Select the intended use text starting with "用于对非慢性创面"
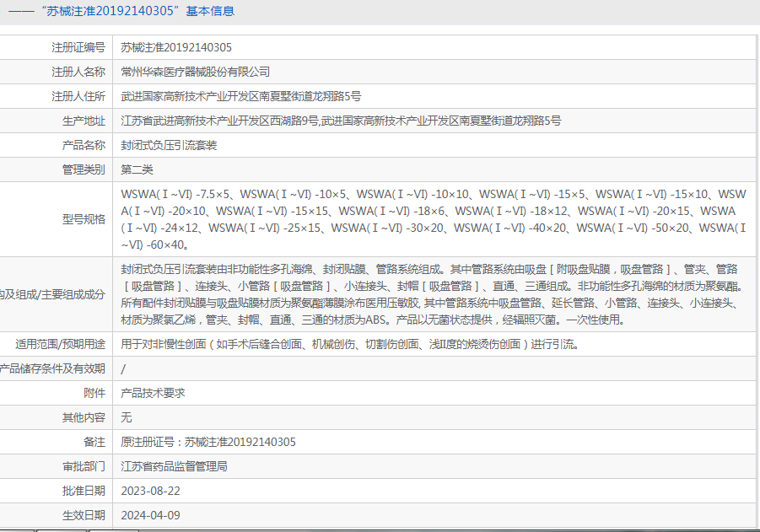The image size is (760, 532). (349, 344)
